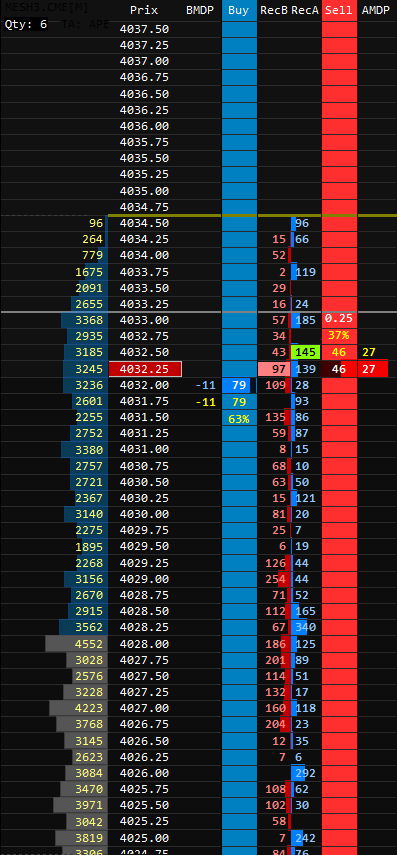Click the sell working order 46 at 4032.25
Screen dimensions: 397x855
(x=339, y=369)
